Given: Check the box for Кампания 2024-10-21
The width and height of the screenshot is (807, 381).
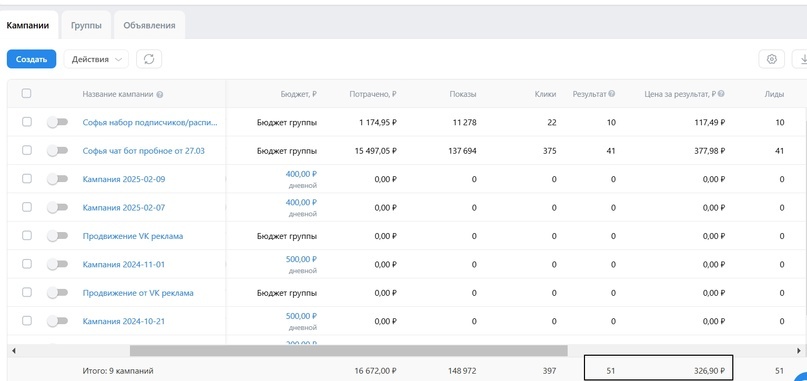Looking at the screenshot, I should click(26, 321).
